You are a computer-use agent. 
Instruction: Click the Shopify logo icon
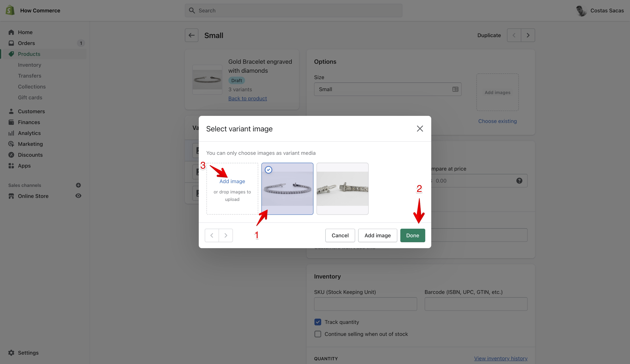coord(10,10)
